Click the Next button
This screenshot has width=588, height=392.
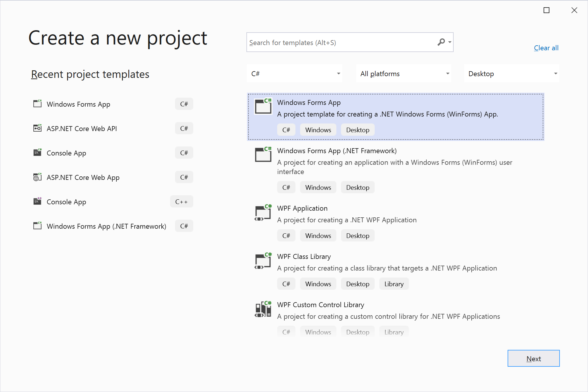coord(533,358)
